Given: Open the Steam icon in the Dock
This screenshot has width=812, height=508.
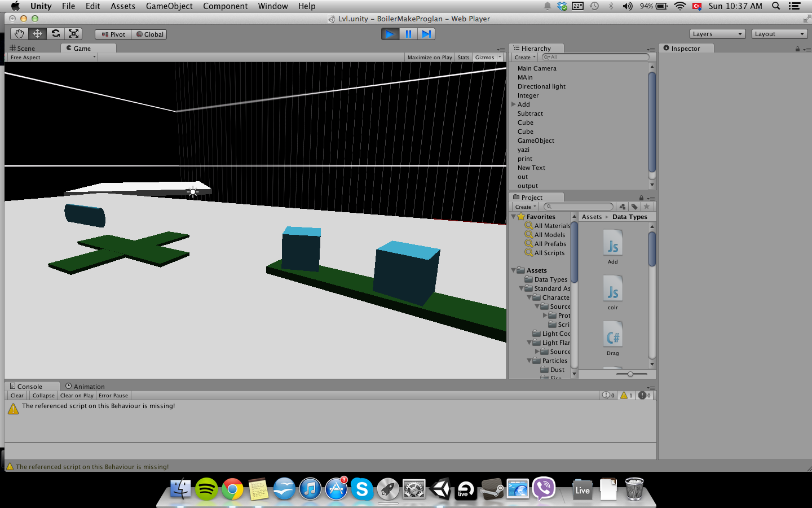Looking at the screenshot, I should pos(492,489).
